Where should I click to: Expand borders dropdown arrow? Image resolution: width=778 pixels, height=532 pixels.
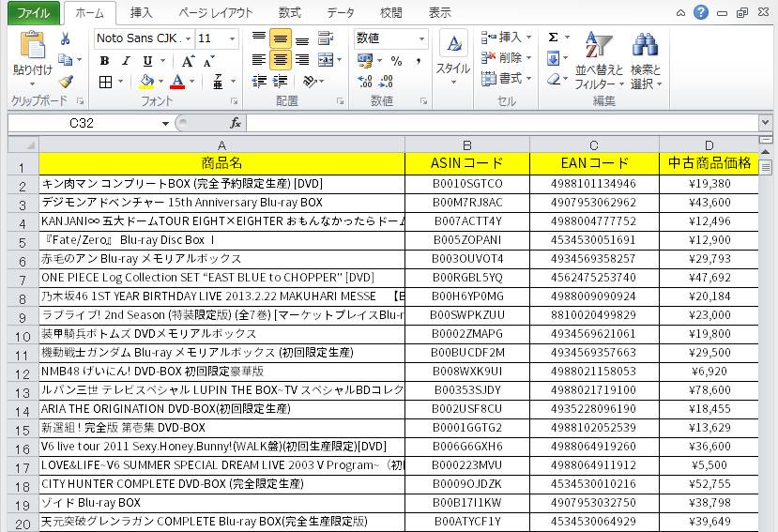[x=120, y=82]
